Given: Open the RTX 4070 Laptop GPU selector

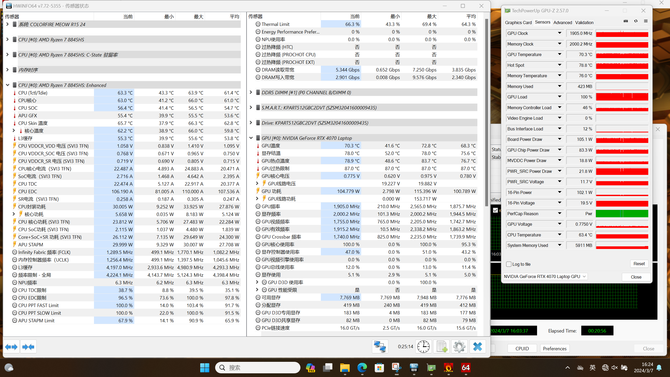Looking at the screenshot, I should [545, 277].
